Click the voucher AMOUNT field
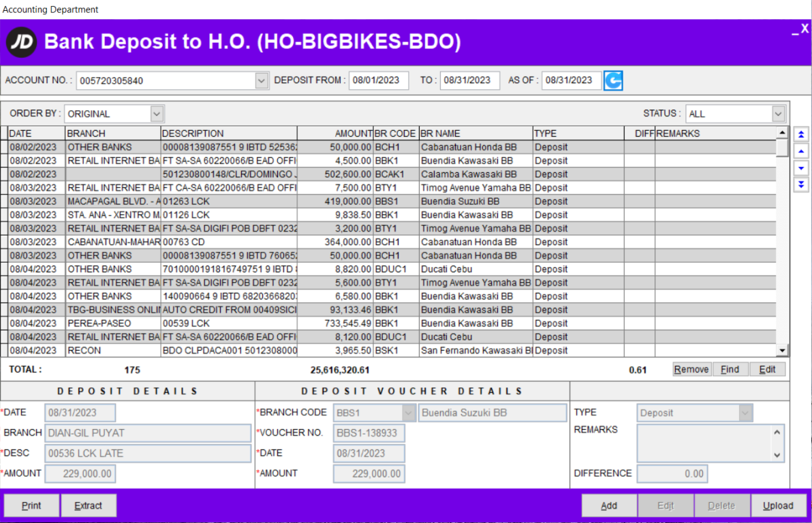Viewport: 812px width, 523px height. pos(369,473)
